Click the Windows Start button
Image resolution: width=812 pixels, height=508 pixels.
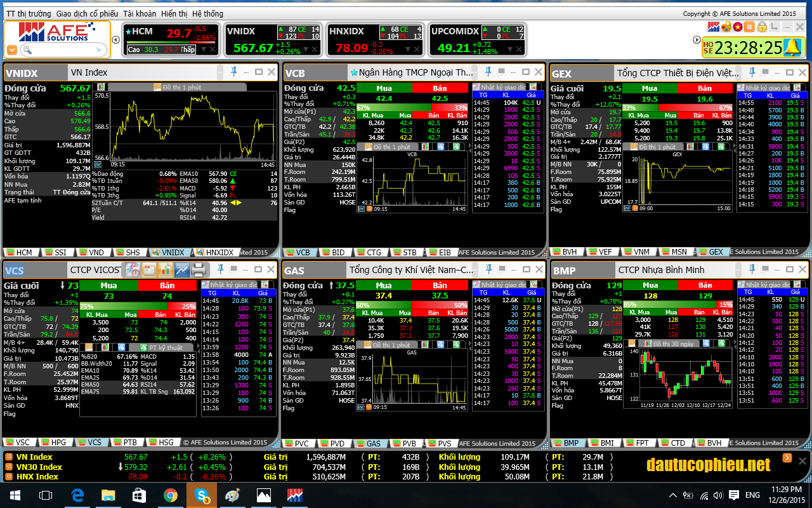[x=15, y=495]
